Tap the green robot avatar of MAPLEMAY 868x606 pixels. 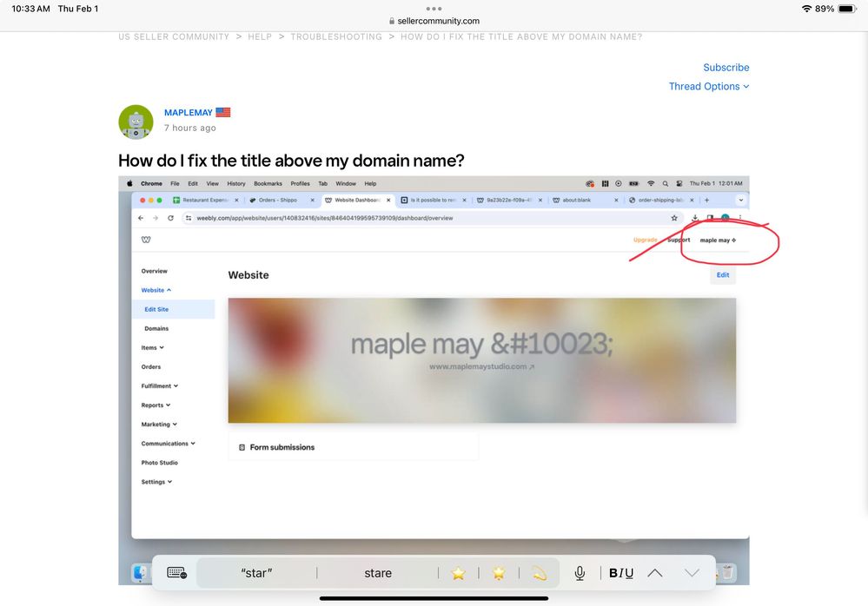136,122
